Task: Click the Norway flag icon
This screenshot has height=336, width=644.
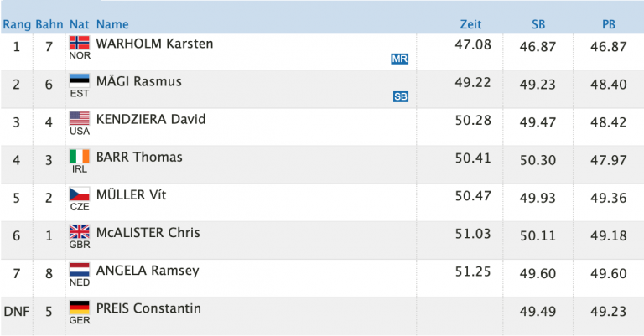Action: click(80, 43)
